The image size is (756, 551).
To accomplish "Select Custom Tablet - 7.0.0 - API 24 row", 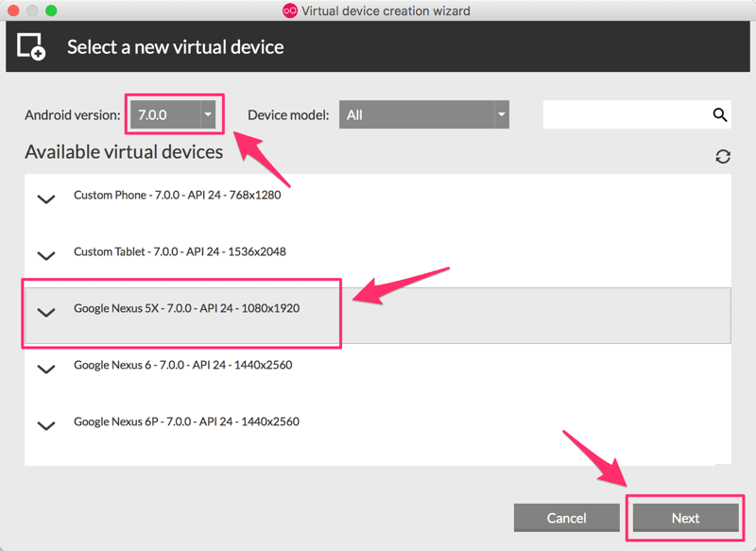I will (377, 259).
